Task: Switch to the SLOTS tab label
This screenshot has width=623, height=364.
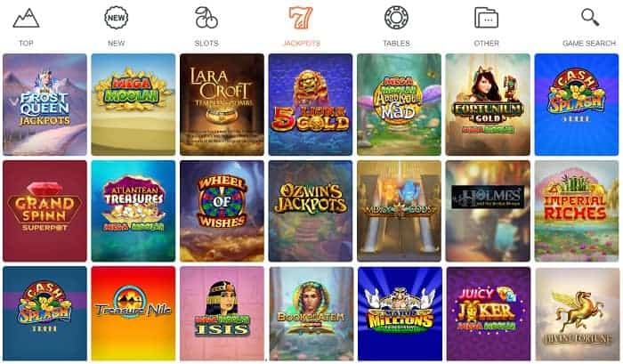Action: (206, 44)
